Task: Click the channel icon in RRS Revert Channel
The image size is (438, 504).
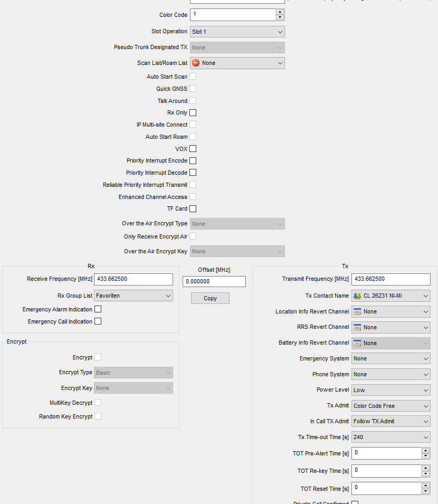Action: pyautogui.click(x=357, y=327)
